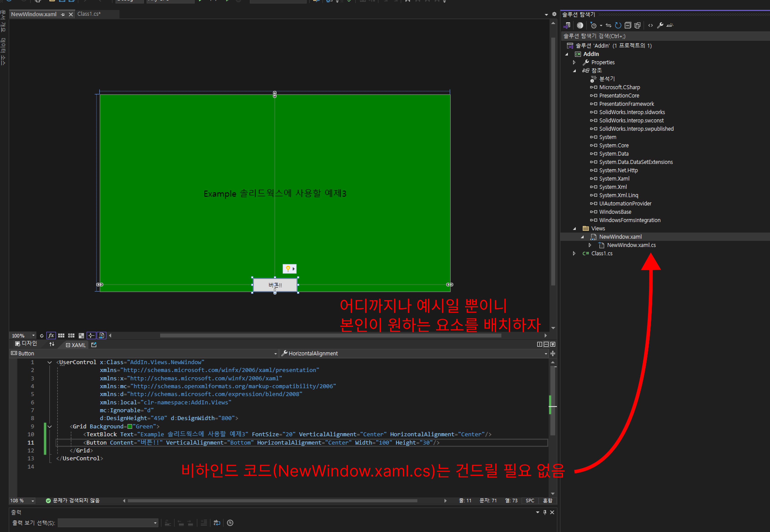The width and height of the screenshot is (770, 532).
Task: Toggle word wrap in output panel
Action: 217,523
